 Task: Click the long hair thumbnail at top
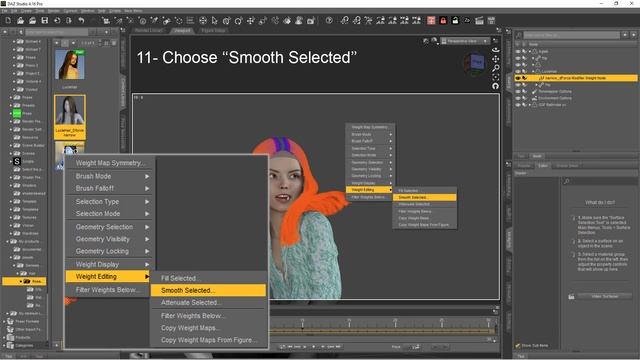coord(70,64)
